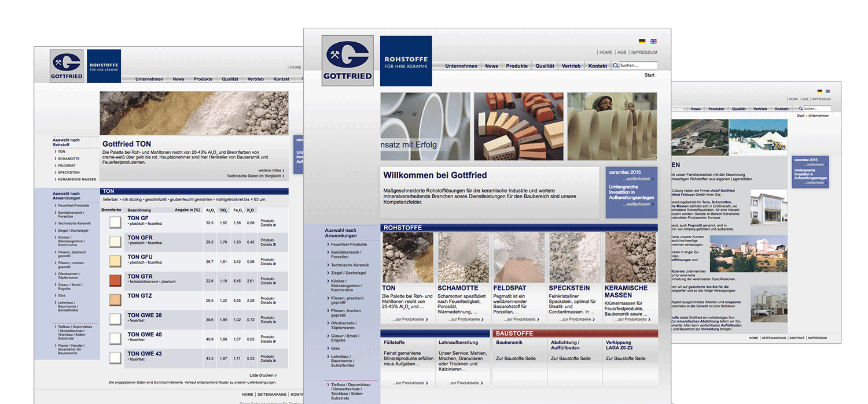Click the search magnifier icon in the right window
This screenshot has width=868, height=404.
[801, 109]
